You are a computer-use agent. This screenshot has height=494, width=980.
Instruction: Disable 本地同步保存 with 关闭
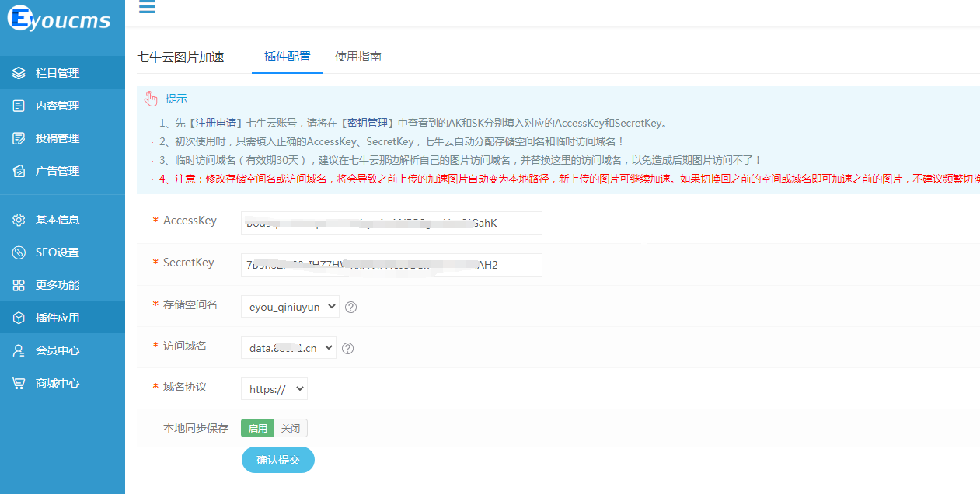[291, 428]
